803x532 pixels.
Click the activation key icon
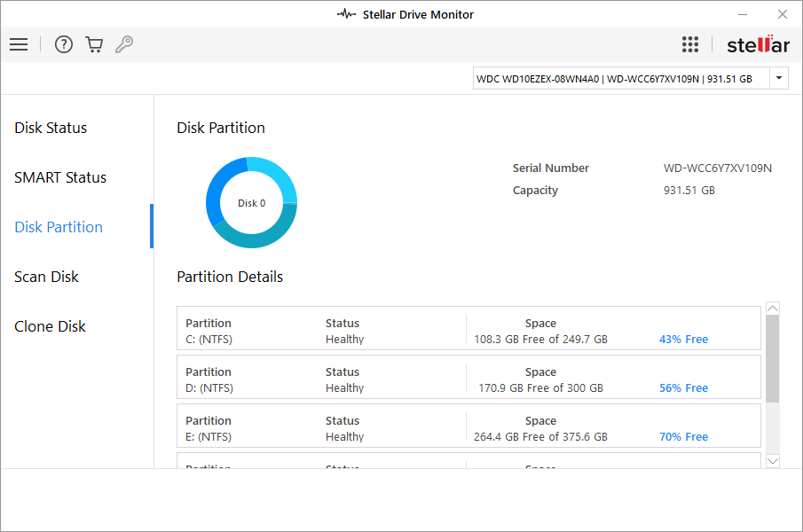click(124, 44)
